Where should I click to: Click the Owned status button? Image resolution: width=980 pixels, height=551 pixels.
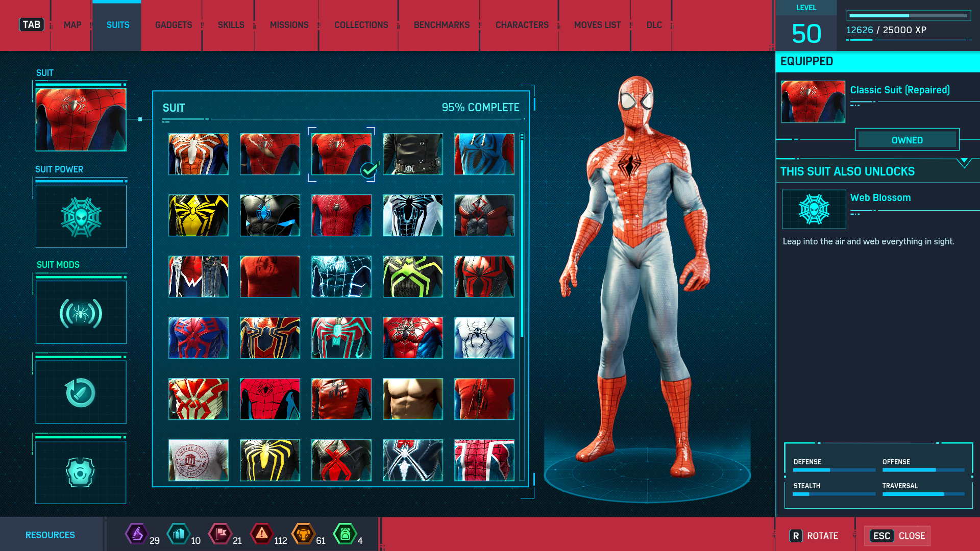[x=907, y=140]
